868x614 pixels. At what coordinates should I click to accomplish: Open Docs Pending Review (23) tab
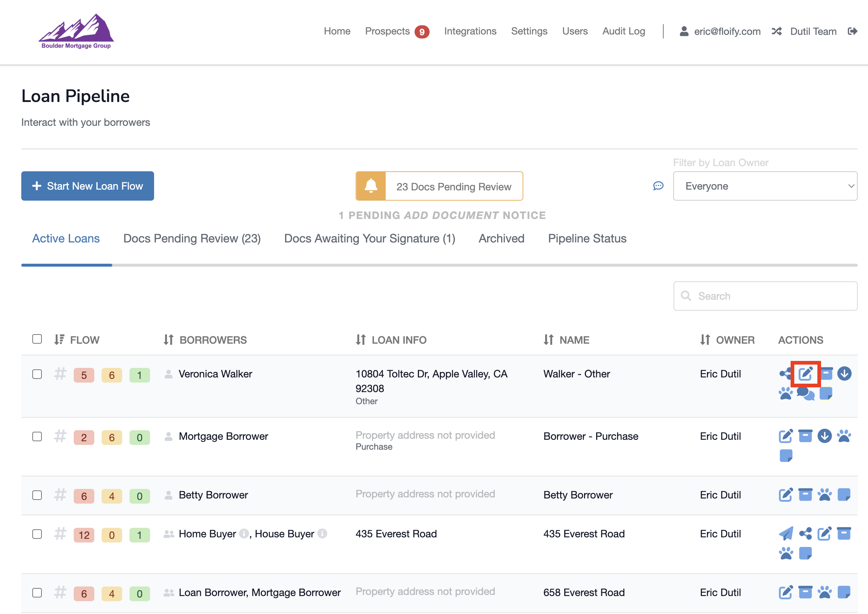tap(192, 238)
